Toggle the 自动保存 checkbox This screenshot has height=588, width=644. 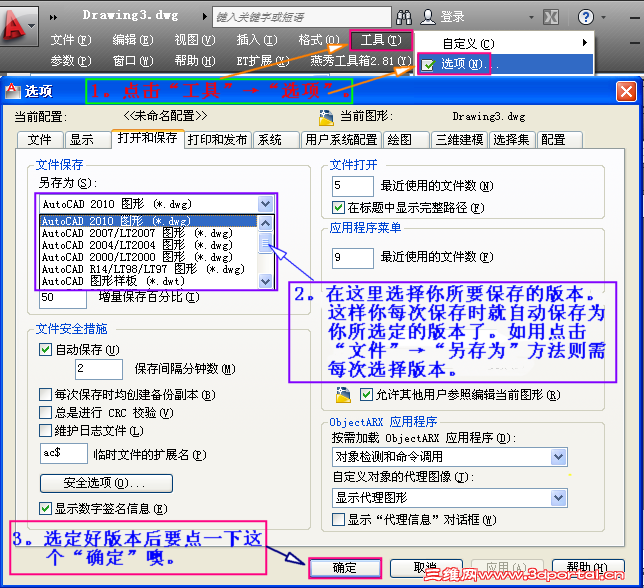[x=45, y=349]
